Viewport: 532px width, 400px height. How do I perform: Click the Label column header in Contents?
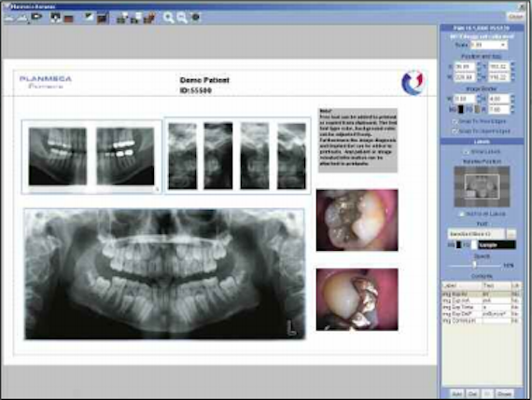pyautogui.click(x=462, y=285)
